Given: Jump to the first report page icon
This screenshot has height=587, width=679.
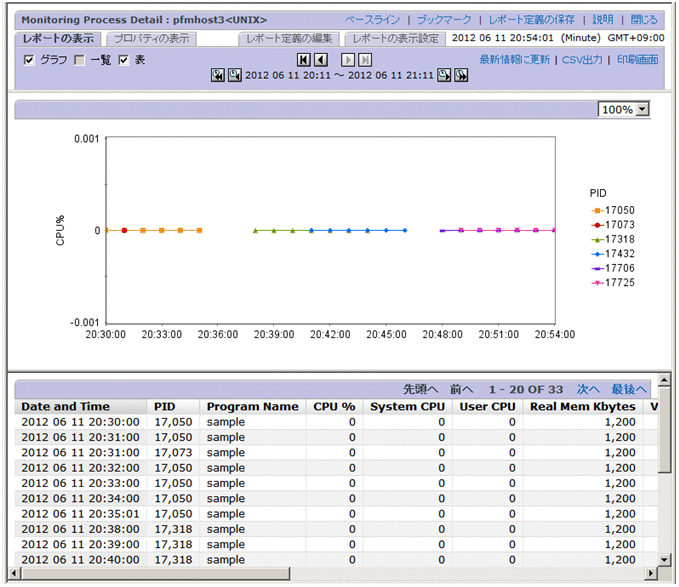Looking at the screenshot, I should [304, 60].
